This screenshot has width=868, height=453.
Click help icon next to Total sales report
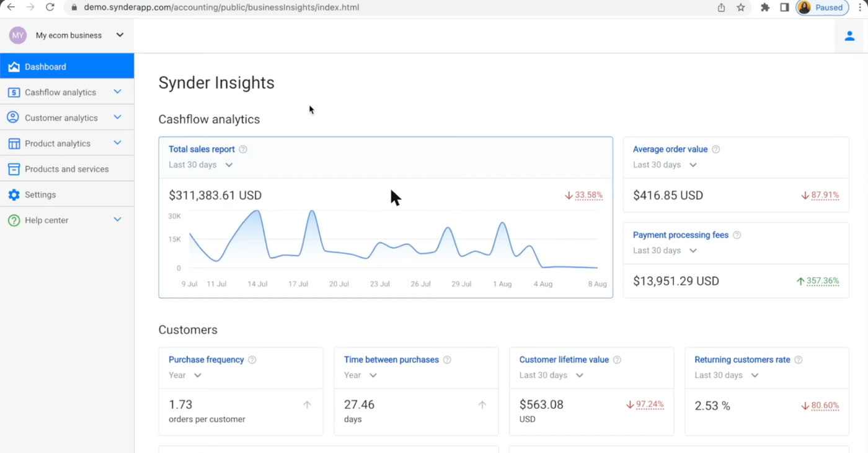243,150
